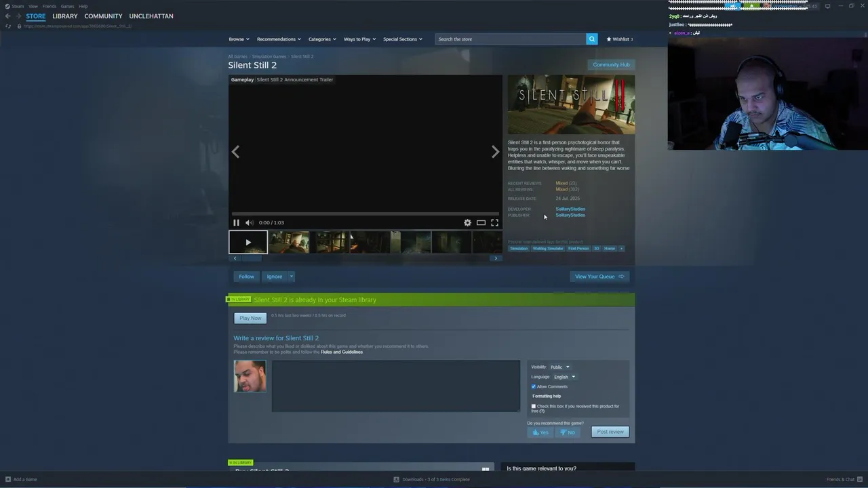The width and height of the screenshot is (868, 488).
Task: Expand the Ignore dropdown arrow
Action: point(292,277)
